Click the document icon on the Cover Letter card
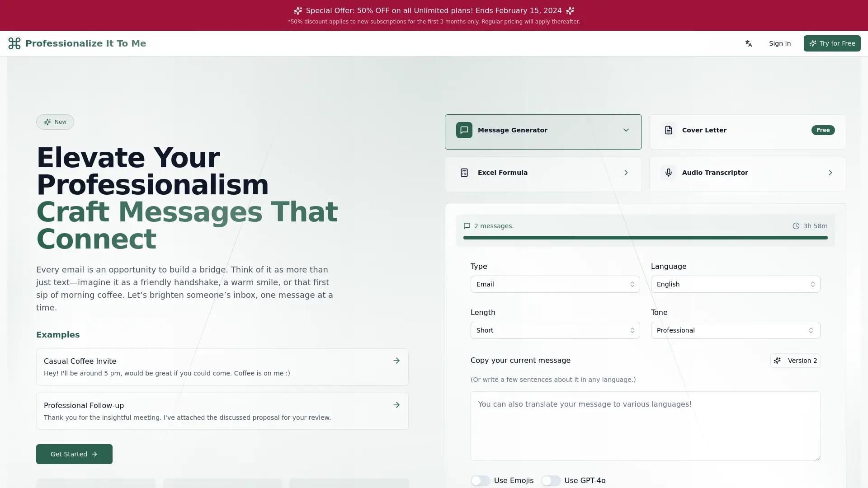Image resolution: width=868 pixels, height=488 pixels. point(668,130)
